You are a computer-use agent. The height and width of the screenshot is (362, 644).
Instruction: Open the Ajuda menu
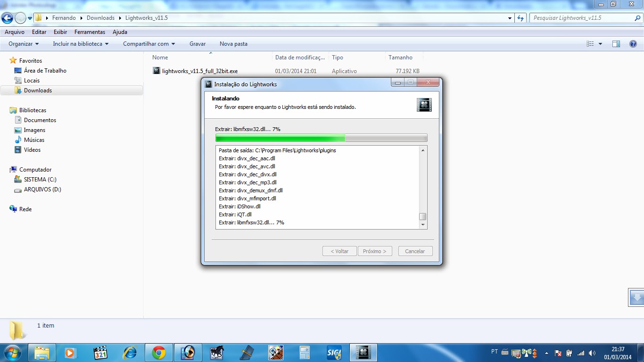pyautogui.click(x=120, y=32)
